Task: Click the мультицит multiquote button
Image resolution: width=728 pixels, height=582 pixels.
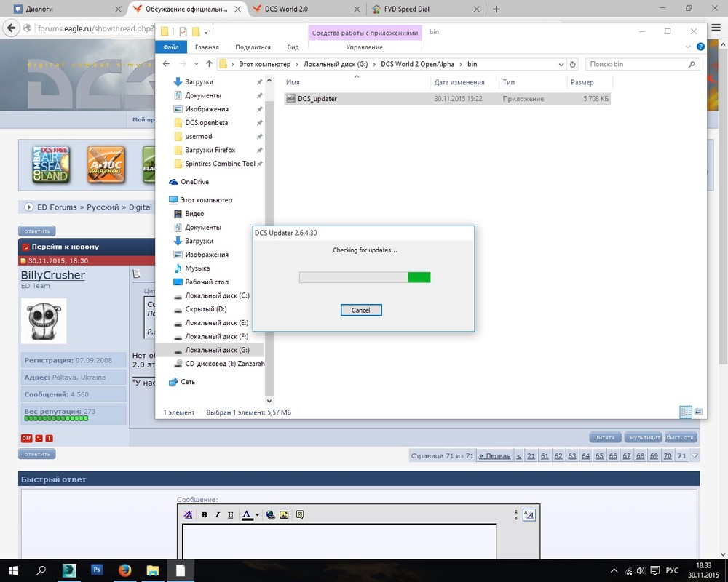Action: [x=645, y=437]
